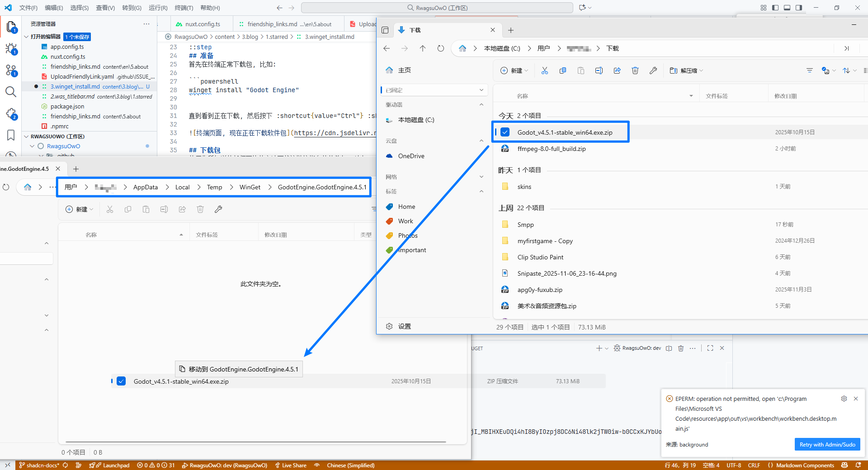Collapse the 打开的编辑器 section in VS Code
Image resolution: width=868 pixels, height=470 pixels.
pyautogui.click(x=26, y=37)
